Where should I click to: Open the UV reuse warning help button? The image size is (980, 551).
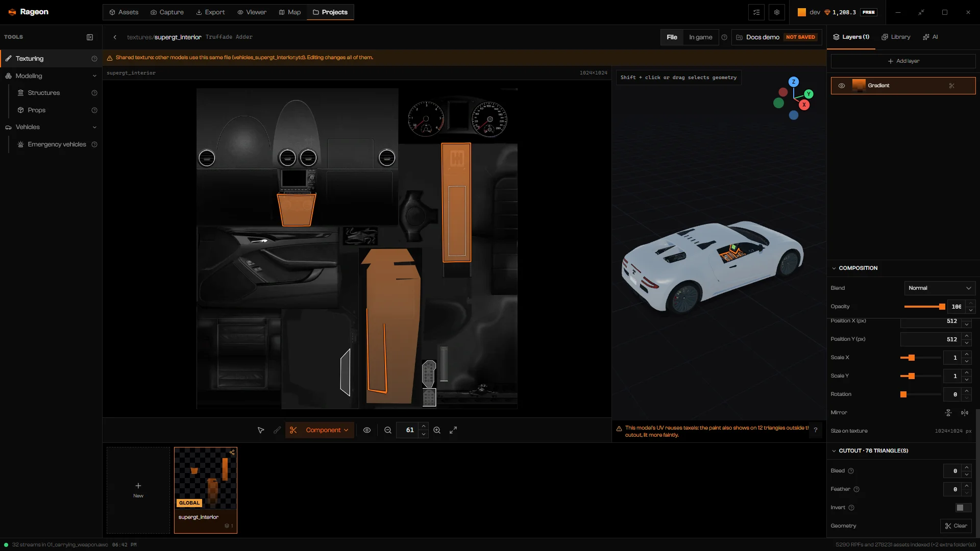click(816, 430)
